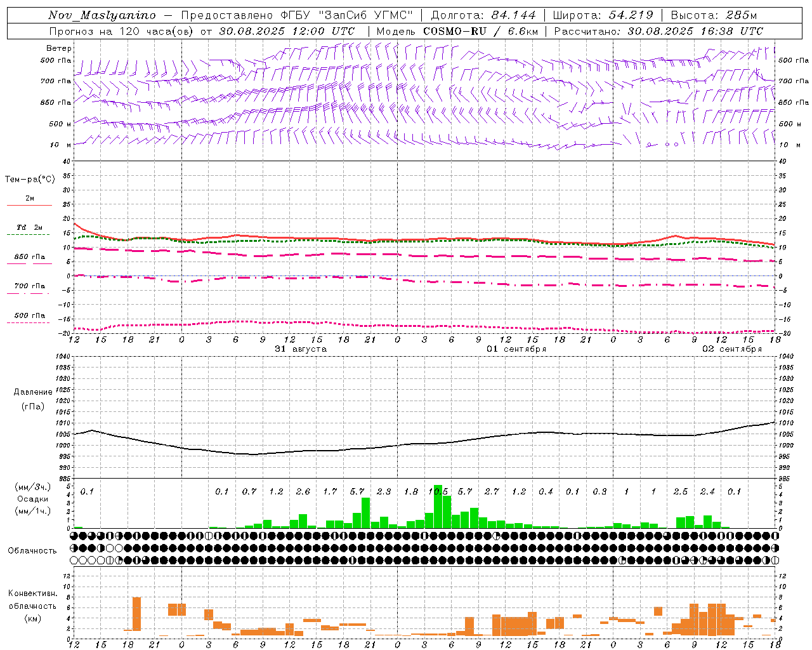Select the latitude value Широта: 54.219
This screenshot has width=812, height=650.
pos(603,15)
